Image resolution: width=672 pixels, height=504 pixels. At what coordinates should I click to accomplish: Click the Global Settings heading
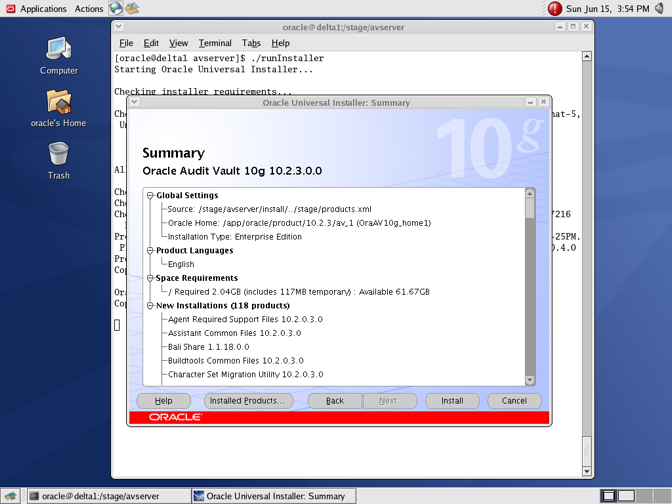coord(187,195)
